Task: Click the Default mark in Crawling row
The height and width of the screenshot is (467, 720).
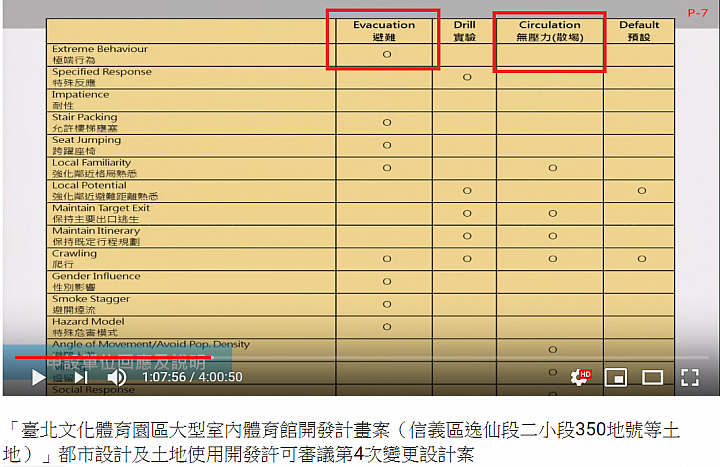Action: [x=642, y=259]
